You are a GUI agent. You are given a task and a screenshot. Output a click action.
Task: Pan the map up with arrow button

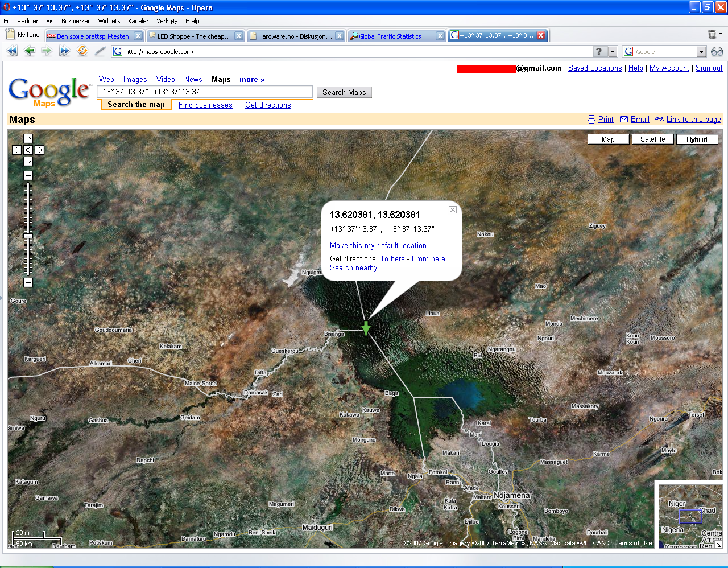coord(28,138)
